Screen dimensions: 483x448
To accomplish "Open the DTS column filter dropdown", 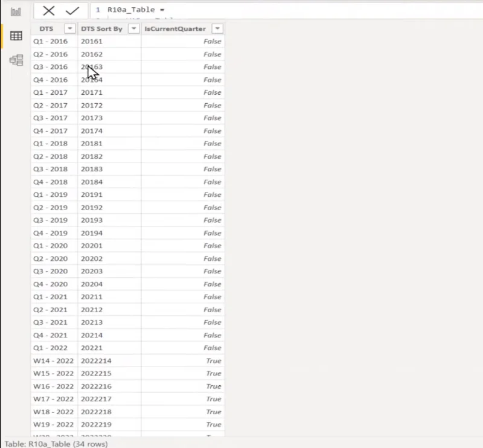I will (70, 28).
